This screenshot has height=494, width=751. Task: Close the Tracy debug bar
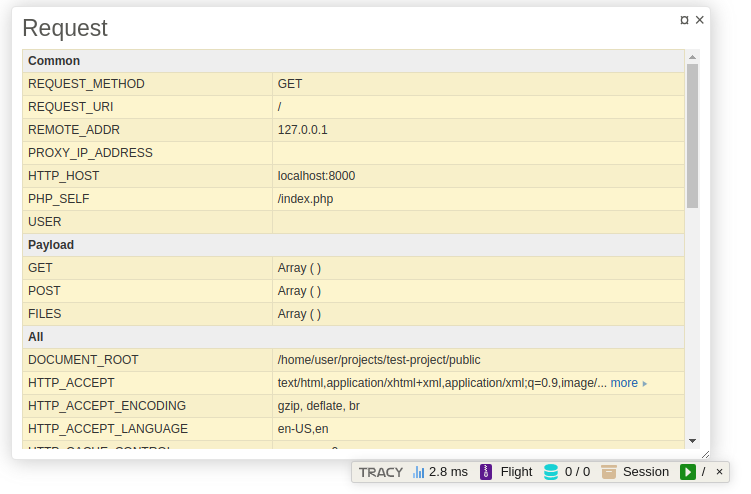719,472
